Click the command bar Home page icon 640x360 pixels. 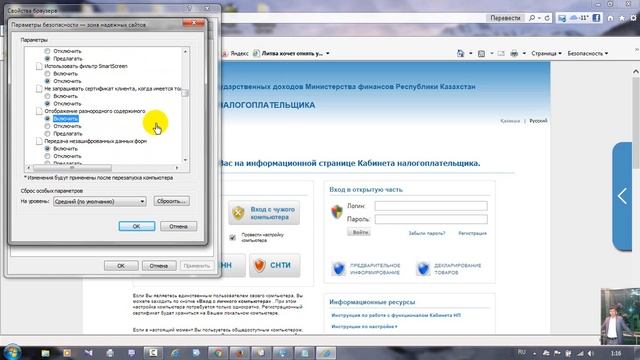click(460, 53)
